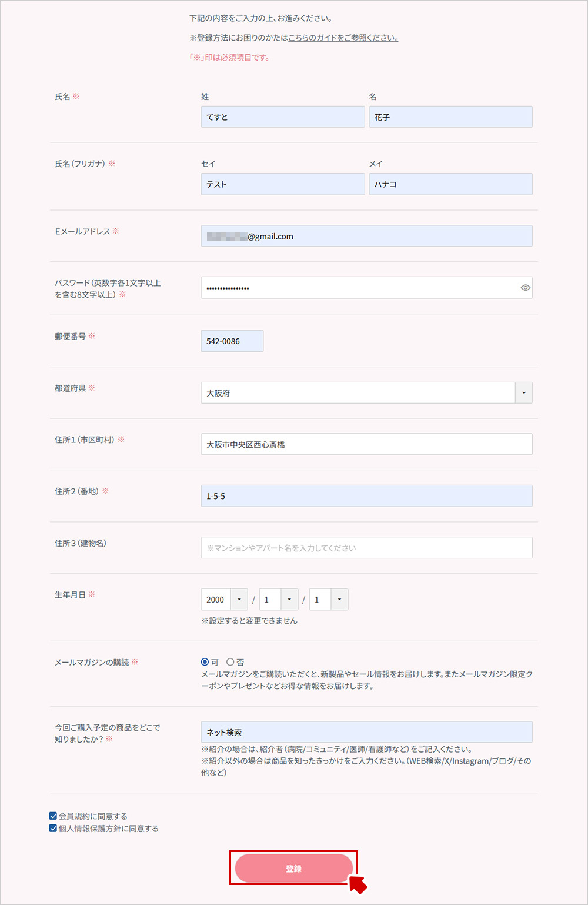The width and height of the screenshot is (588, 905).
Task: Click the Eメールアドレス input field
Action: point(366,235)
